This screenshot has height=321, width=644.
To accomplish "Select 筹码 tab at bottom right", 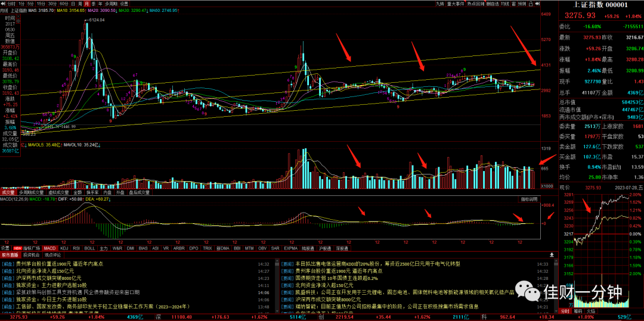I will pyautogui.click(x=578, y=311).
